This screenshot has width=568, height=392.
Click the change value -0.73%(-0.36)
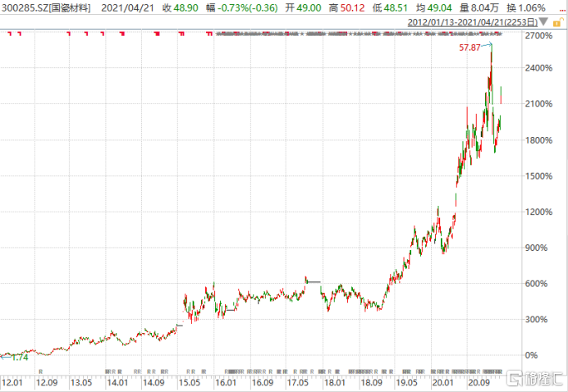tap(248, 8)
